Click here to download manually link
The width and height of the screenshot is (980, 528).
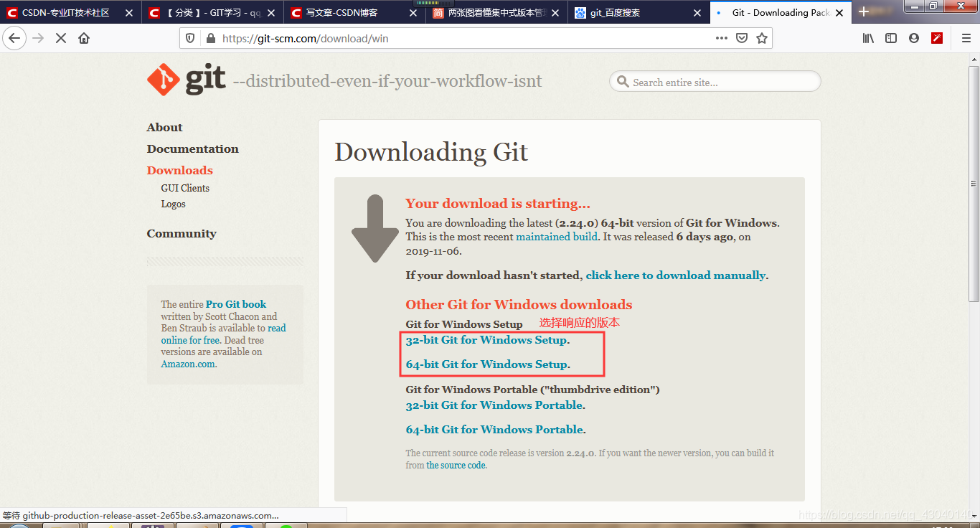676,275
